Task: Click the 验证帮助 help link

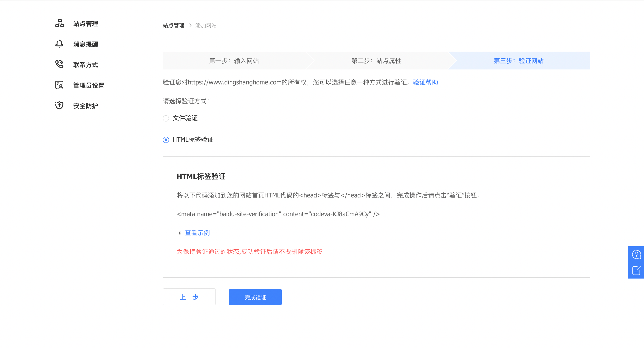Action: click(x=425, y=82)
